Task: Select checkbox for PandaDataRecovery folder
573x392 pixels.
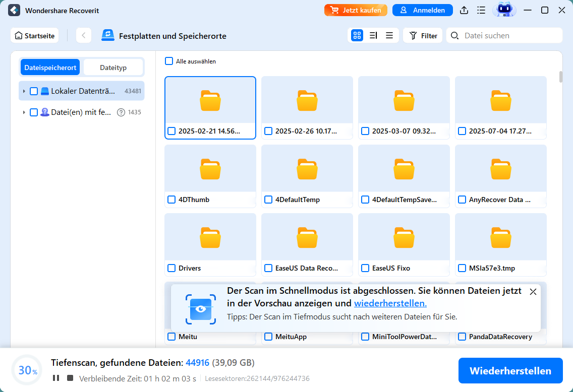Action: [x=462, y=337]
